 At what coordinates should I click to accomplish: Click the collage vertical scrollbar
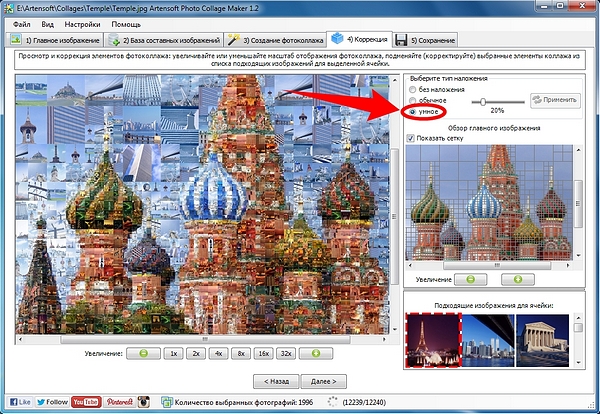[x=394, y=205]
